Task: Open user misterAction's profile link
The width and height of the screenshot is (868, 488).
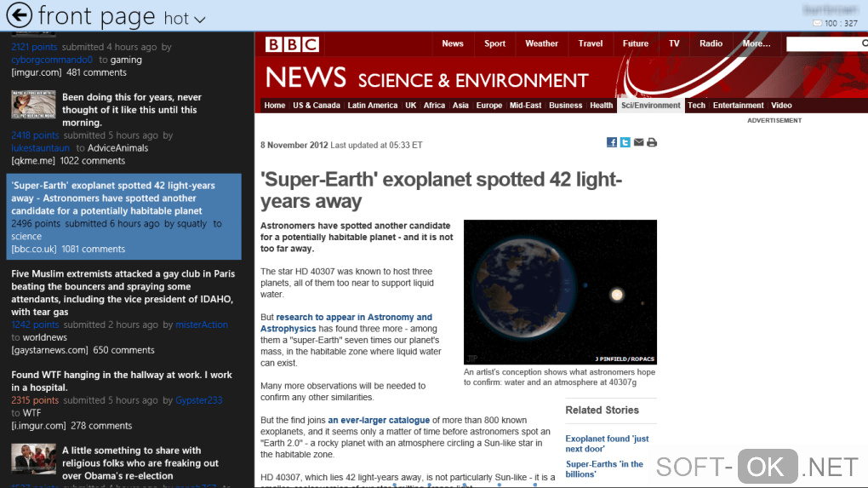Action: (202, 324)
